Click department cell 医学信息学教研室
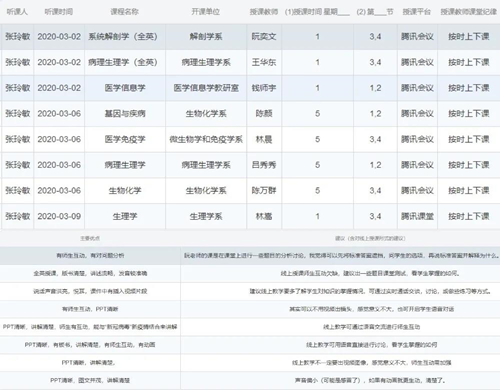 click(206, 88)
